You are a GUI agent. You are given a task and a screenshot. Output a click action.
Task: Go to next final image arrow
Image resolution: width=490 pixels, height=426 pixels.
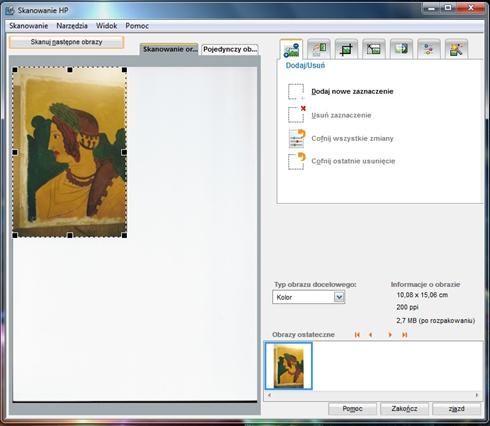pyautogui.click(x=390, y=335)
